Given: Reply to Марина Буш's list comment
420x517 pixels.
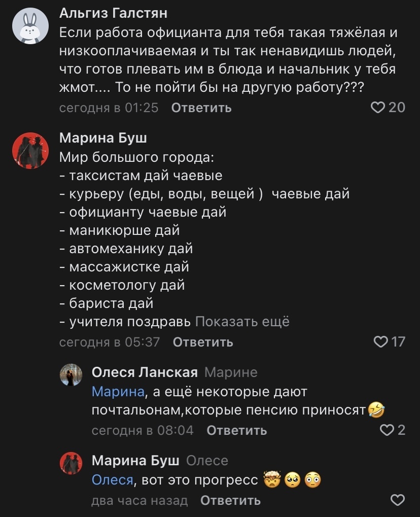Looking at the screenshot, I should tap(203, 342).
